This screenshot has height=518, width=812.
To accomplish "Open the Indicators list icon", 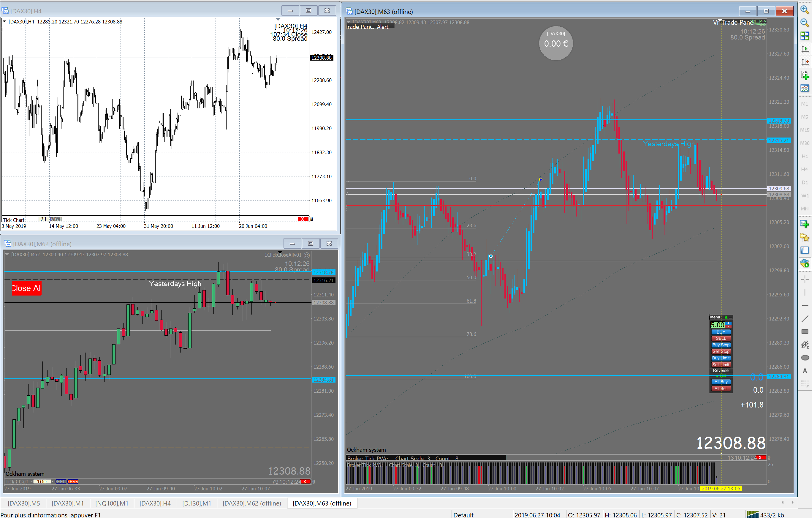I will (805, 75).
